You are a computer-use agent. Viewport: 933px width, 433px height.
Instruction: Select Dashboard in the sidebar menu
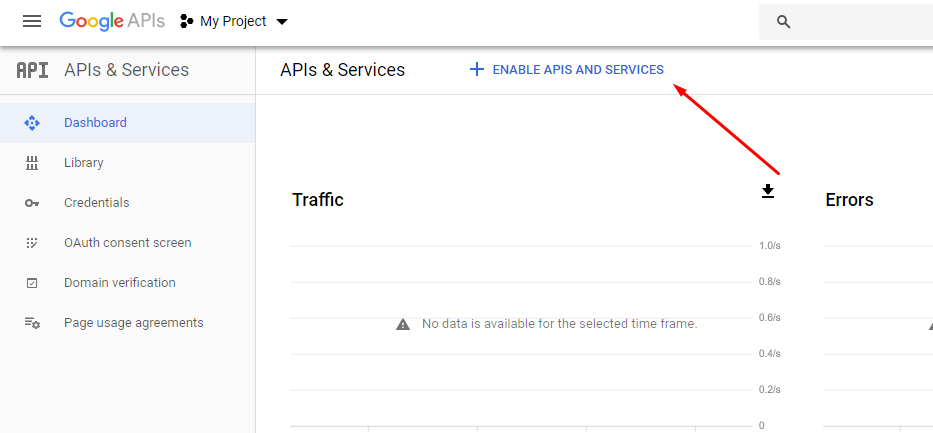pyautogui.click(x=95, y=123)
